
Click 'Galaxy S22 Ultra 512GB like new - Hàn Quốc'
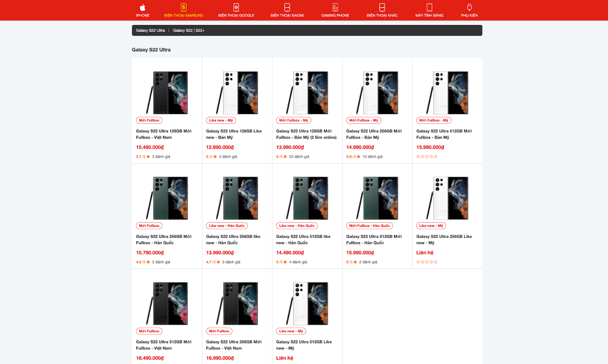(x=303, y=239)
